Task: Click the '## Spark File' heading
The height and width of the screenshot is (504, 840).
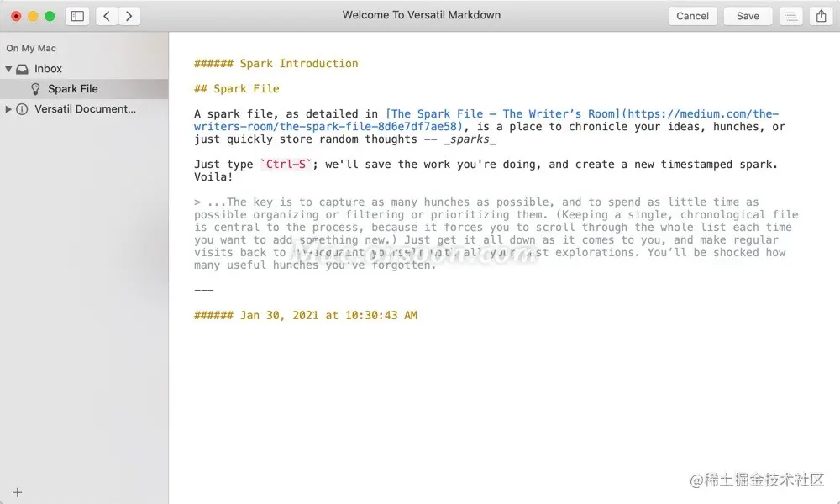Action: coord(236,89)
